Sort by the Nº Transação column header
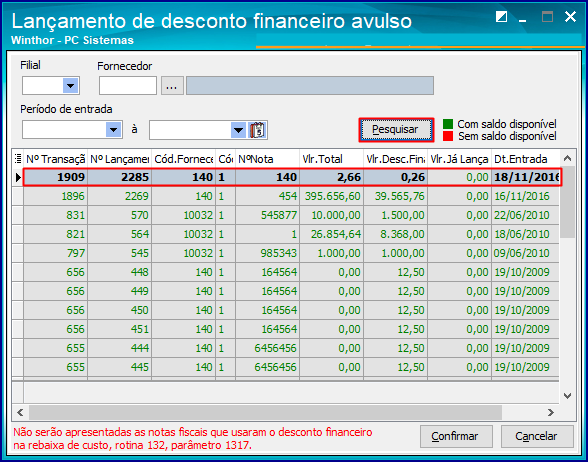Viewport: 588px width, 462px height. coord(56,159)
